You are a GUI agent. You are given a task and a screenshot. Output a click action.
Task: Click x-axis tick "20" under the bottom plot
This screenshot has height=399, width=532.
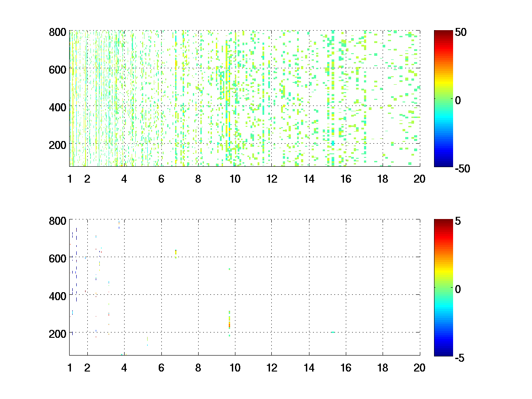click(419, 367)
